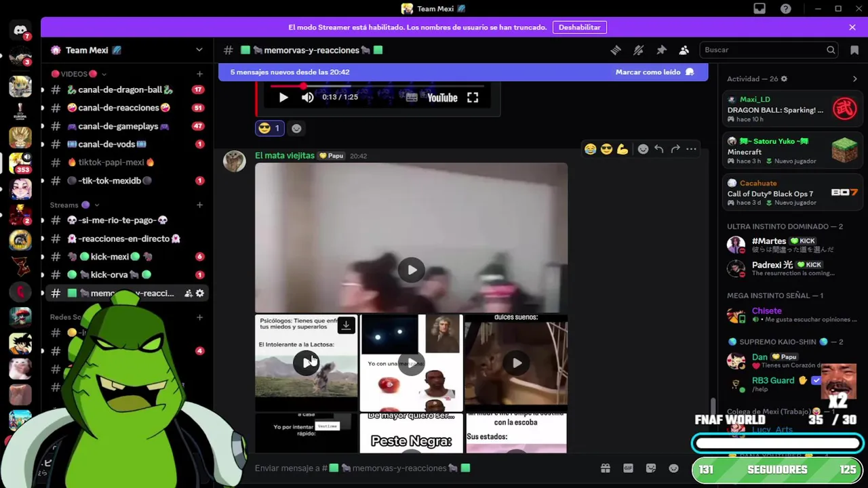The height and width of the screenshot is (488, 868).
Task: Toggle YouTube embed fullscreen
Action: click(x=473, y=98)
